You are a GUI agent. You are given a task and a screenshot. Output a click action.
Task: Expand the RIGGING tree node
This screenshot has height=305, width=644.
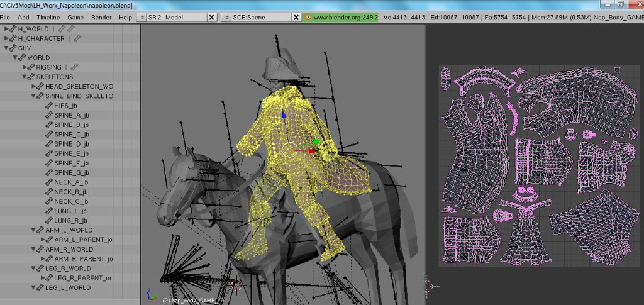pos(25,67)
